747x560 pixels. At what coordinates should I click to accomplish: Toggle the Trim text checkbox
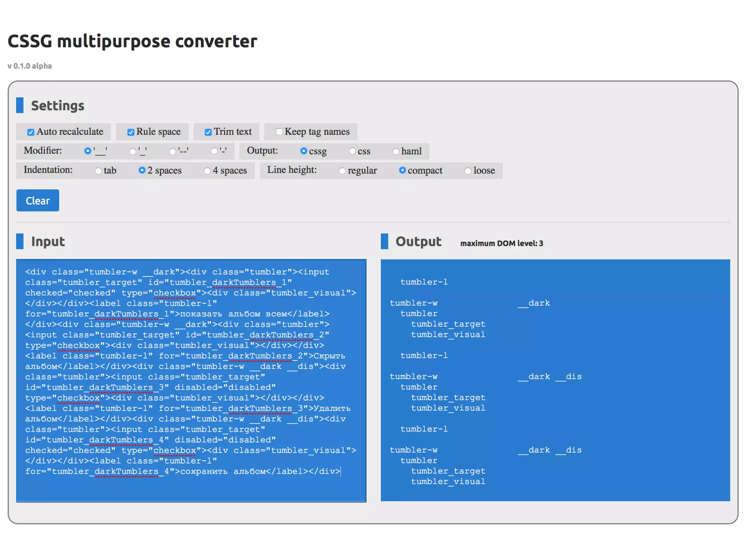point(208,132)
